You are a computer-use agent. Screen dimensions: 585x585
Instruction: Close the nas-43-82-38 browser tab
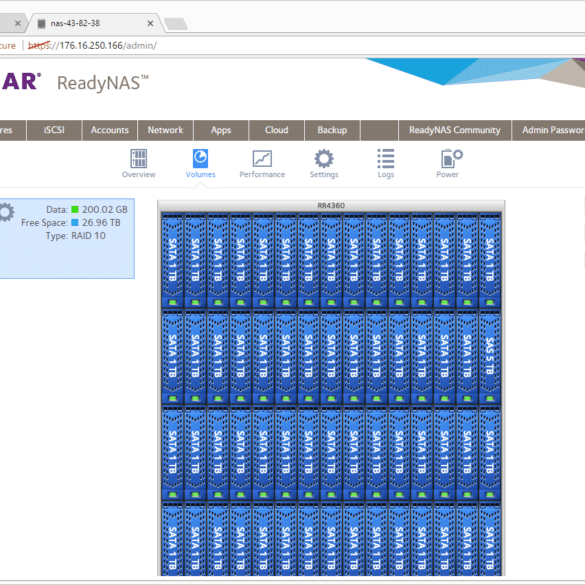click(x=150, y=24)
